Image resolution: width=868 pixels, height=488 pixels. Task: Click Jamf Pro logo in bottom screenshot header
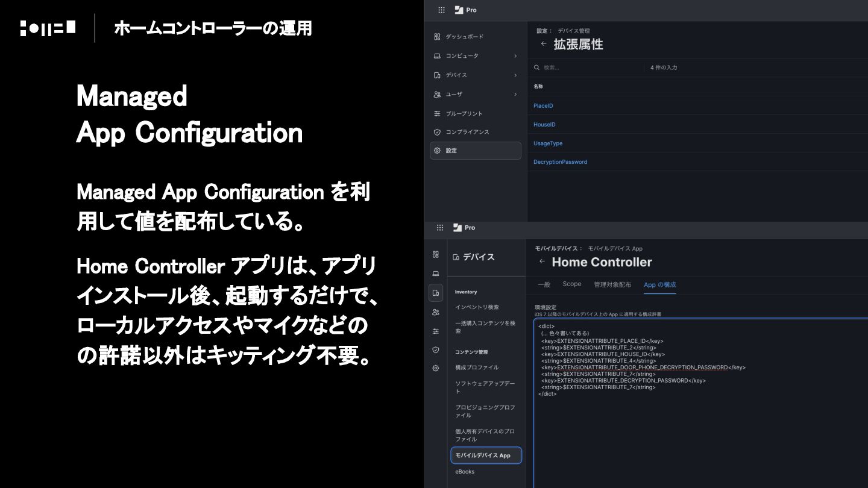[x=464, y=228]
